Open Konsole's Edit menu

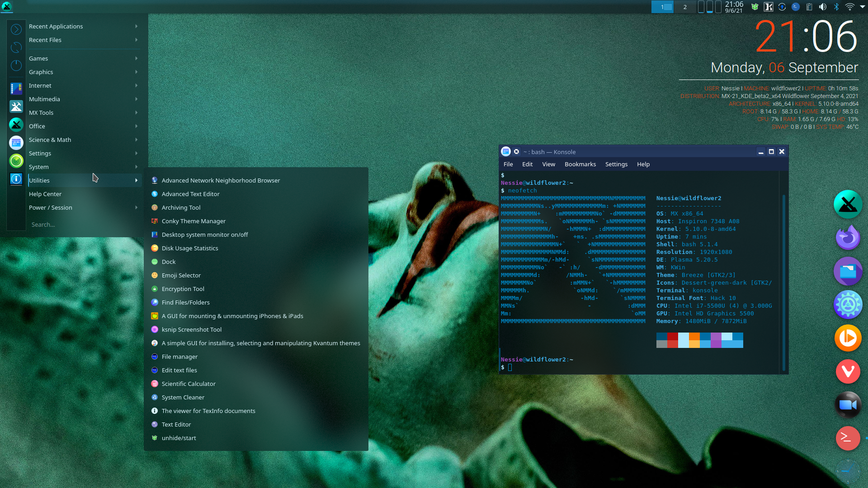[527, 164]
